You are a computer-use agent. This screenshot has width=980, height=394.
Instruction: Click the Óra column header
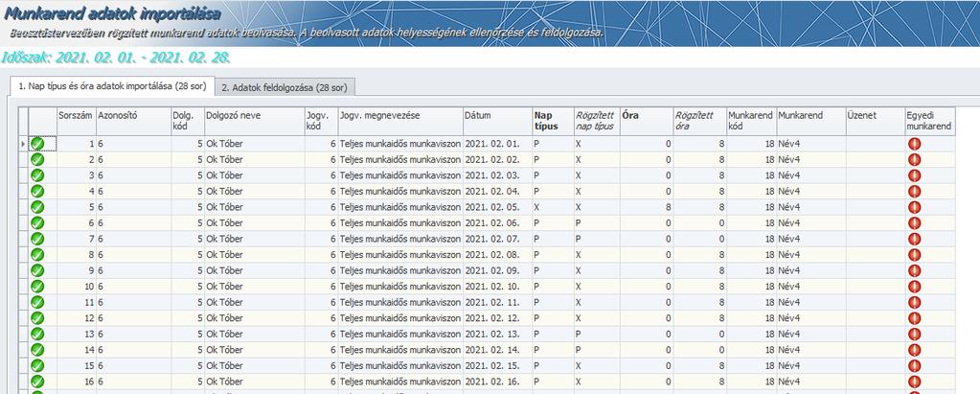click(647, 122)
